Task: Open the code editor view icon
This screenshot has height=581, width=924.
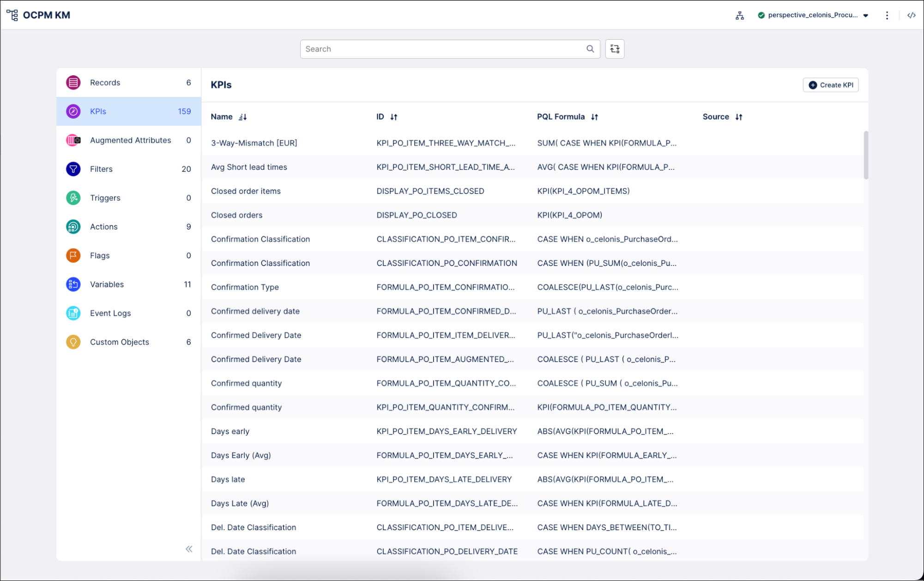Action: 912,15
